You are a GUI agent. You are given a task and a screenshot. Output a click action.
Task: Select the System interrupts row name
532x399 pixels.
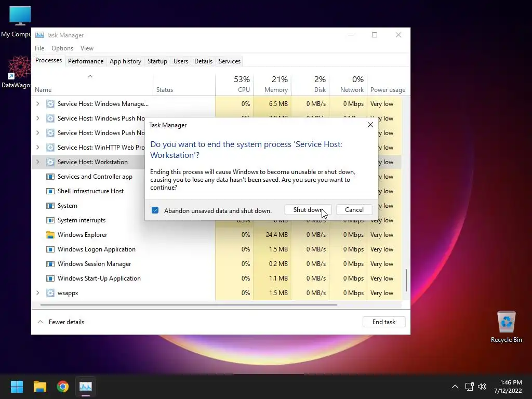82,220
